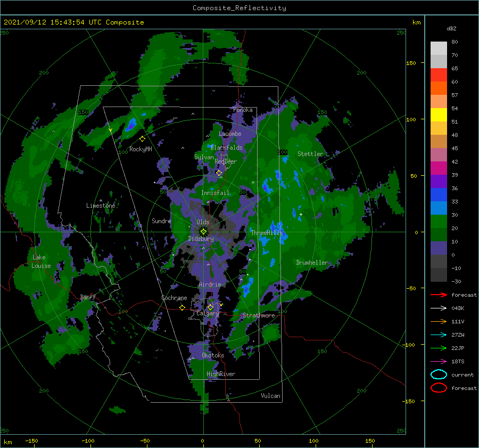Click the Composite_Reflectivity title

point(240,8)
